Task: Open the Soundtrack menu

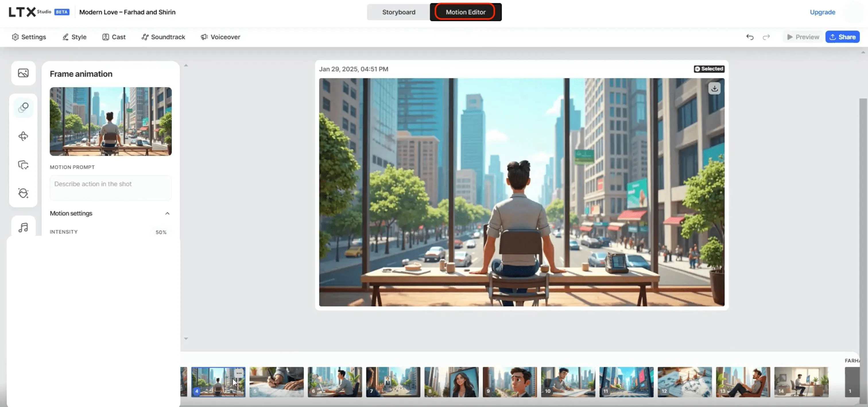Action: click(x=163, y=37)
